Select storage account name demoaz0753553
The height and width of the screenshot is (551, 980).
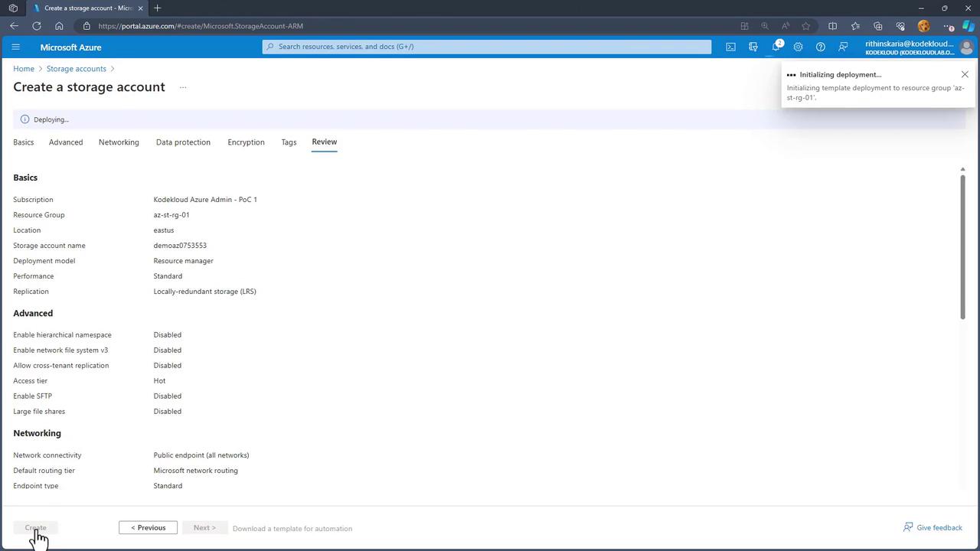pos(180,246)
